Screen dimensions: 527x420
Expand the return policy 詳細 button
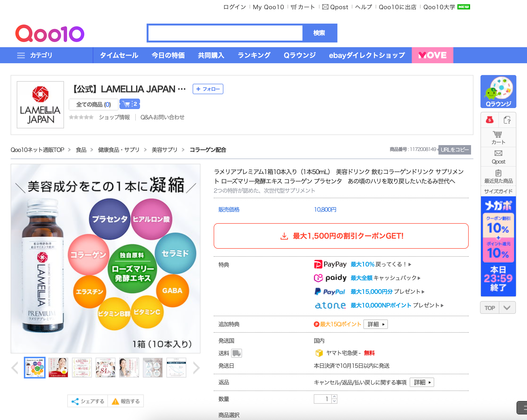coord(422,382)
